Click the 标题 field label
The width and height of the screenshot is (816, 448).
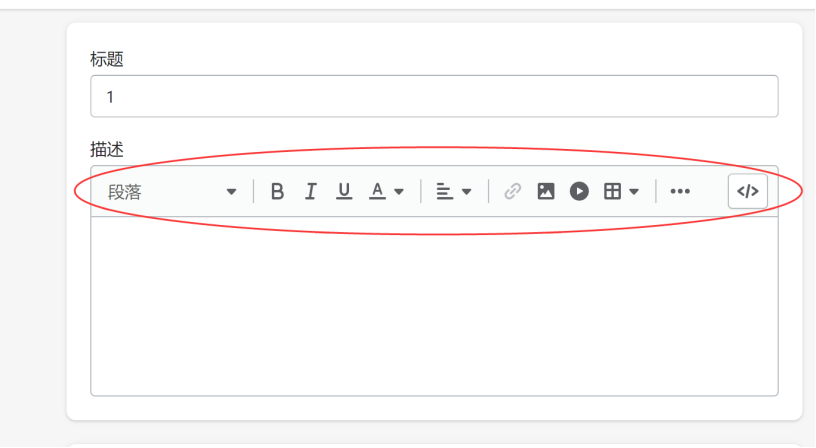[x=107, y=59]
